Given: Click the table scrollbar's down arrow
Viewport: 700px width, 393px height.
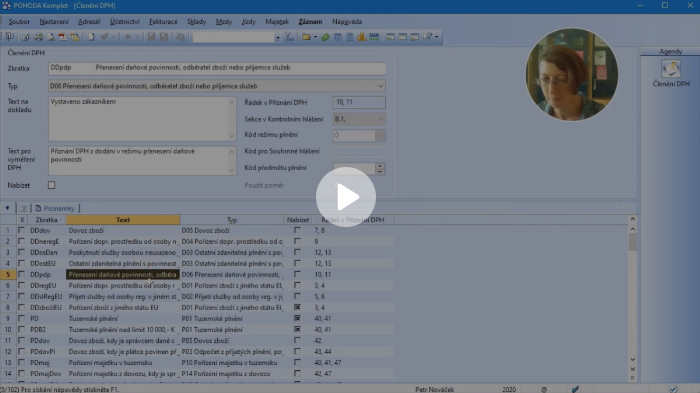Looking at the screenshot, I should tap(633, 360).
